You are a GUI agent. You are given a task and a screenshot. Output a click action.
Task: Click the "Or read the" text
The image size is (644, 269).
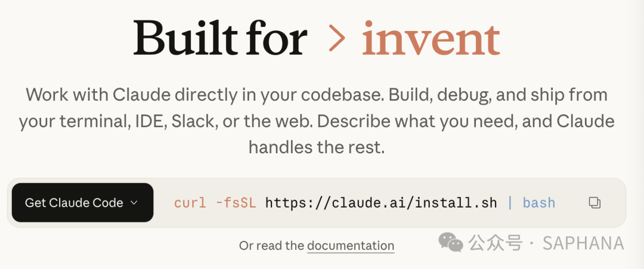(x=272, y=246)
